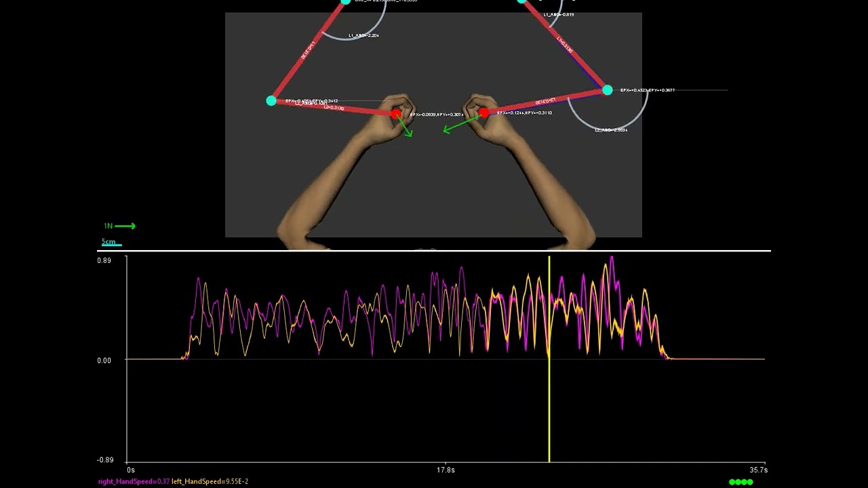Click the 0.00 axis baseline value
This screenshot has height=488, width=868.
click(104, 361)
